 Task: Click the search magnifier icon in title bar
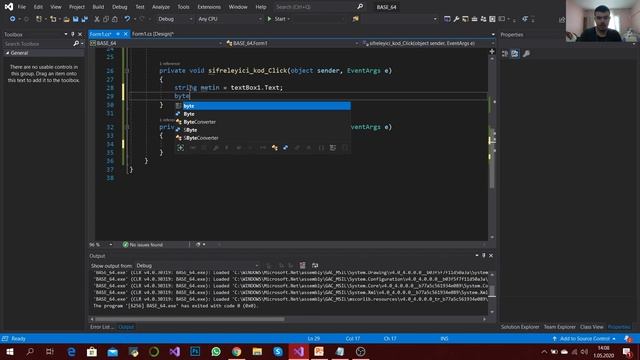(x=360, y=7)
